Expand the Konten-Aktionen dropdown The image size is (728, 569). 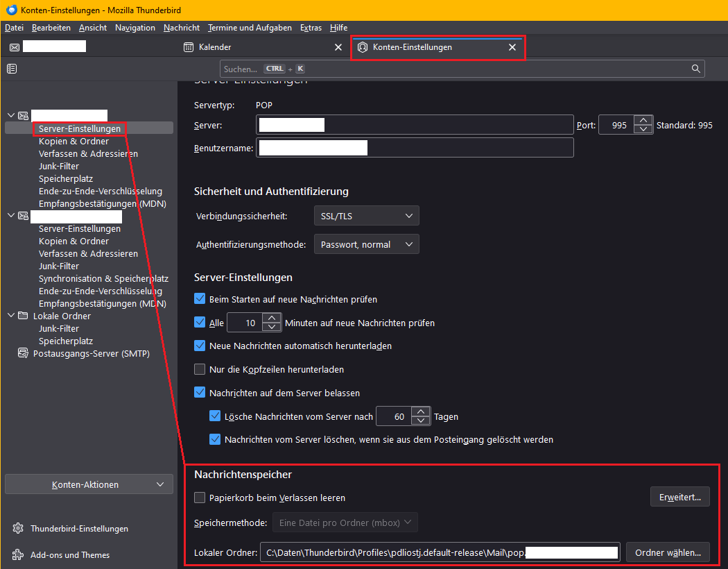click(x=89, y=484)
